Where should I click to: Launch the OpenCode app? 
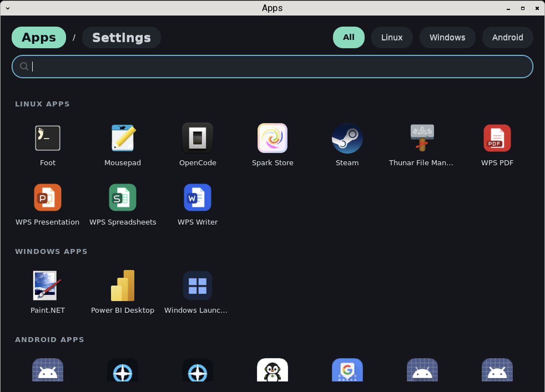coord(197,138)
